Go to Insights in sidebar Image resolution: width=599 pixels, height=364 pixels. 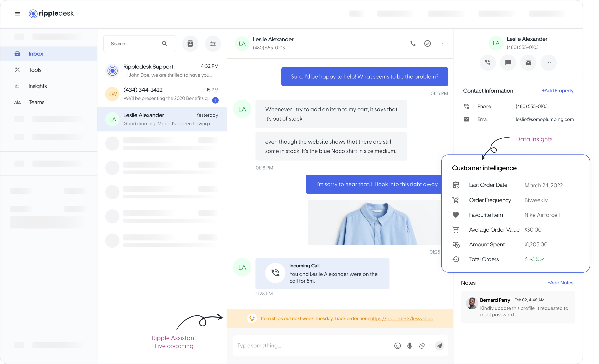tap(37, 86)
